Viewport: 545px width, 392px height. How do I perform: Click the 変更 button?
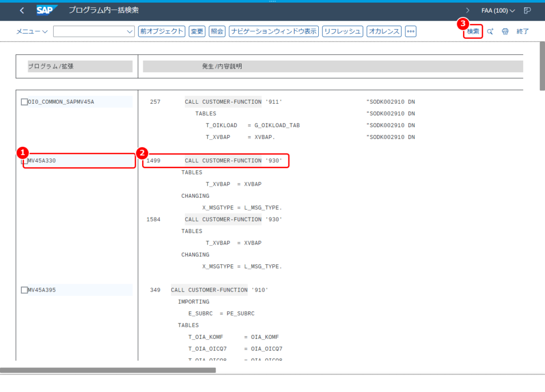tap(197, 31)
